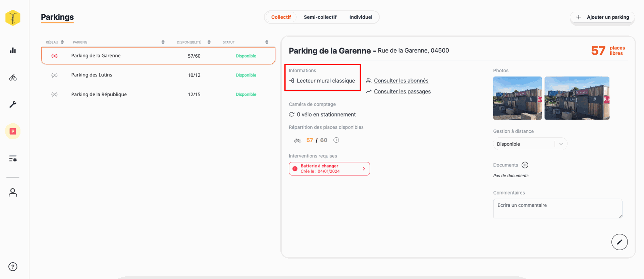The height and width of the screenshot is (279, 644).
Task: Sort by the STATUT column arrows
Action: point(267,42)
